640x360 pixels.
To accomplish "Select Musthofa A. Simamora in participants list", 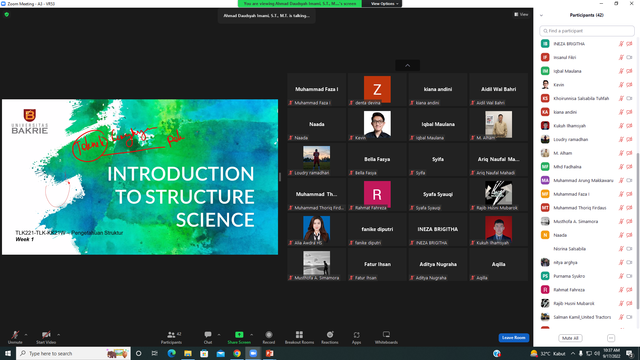I will tap(587, 221).
